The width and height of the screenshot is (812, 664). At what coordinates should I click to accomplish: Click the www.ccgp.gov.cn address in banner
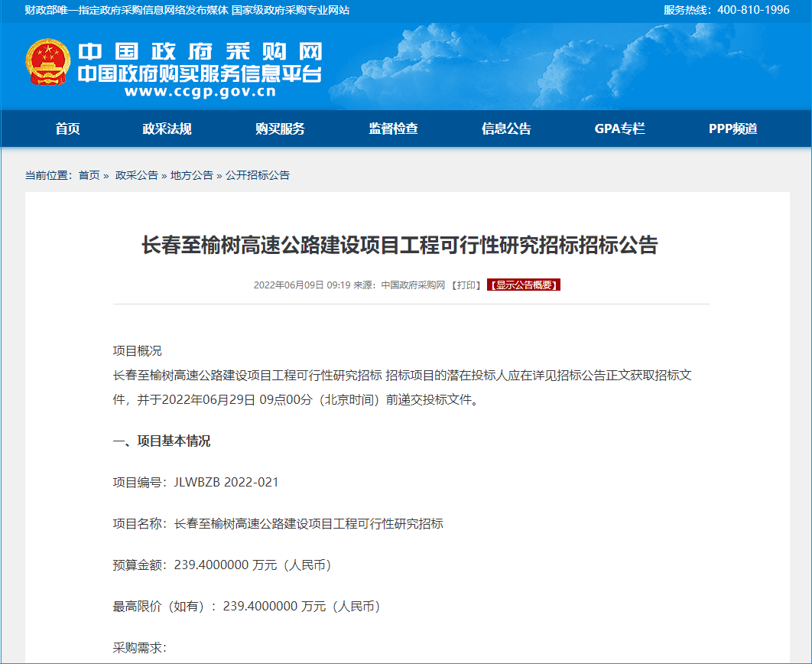[x=200, y=92]
